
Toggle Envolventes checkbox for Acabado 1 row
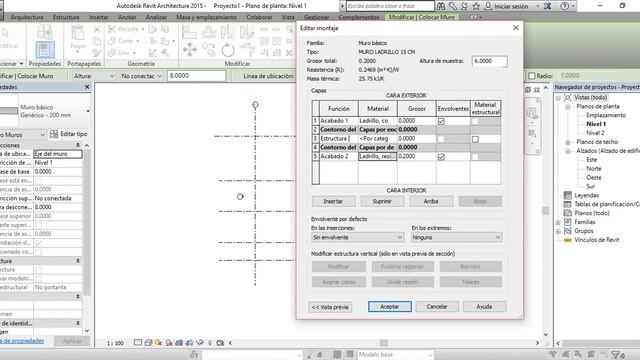pyautogui.click(x=441, y=121)
